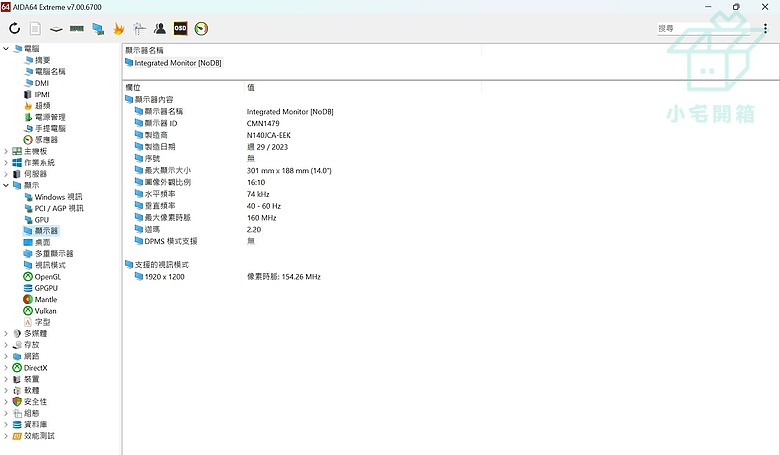Expand the 存放 tree node
Screen dimensions: 780x455
tap(6, 345)
